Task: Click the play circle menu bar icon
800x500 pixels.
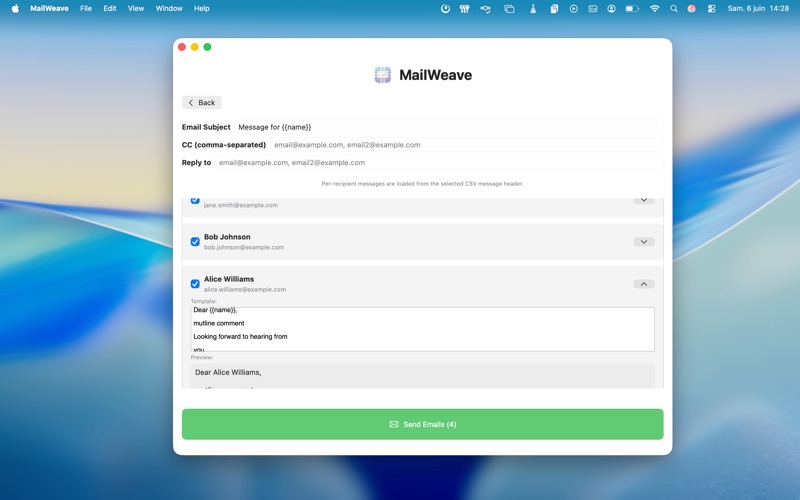Action: coord(573,8)
